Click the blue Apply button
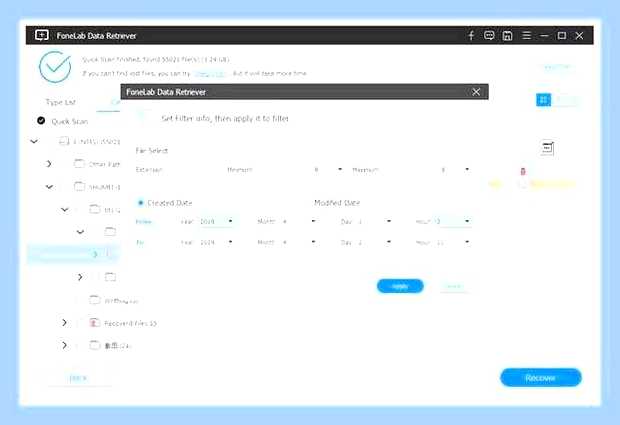The height and width of the screenshot is (425, 620). coord(400,286)
